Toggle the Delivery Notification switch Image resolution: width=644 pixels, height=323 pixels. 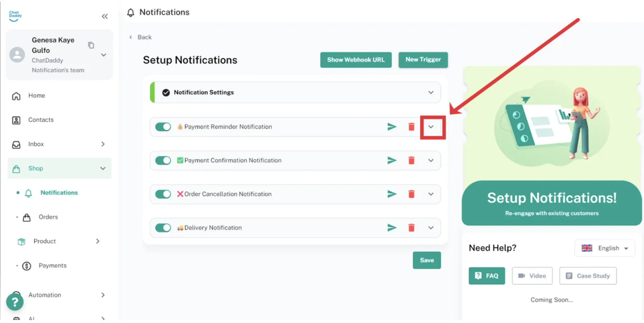pos(163,228)
